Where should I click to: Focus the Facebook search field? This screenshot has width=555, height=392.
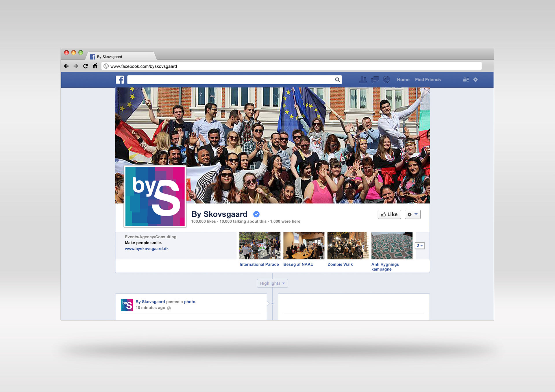(x=234, y=80)
